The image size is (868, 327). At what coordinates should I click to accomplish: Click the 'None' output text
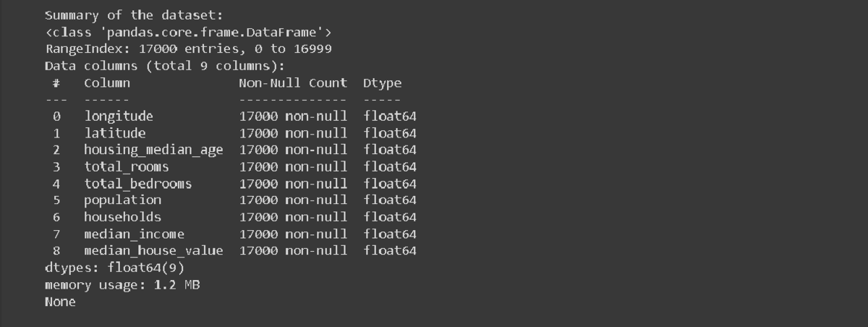click(x=60, y=302)
